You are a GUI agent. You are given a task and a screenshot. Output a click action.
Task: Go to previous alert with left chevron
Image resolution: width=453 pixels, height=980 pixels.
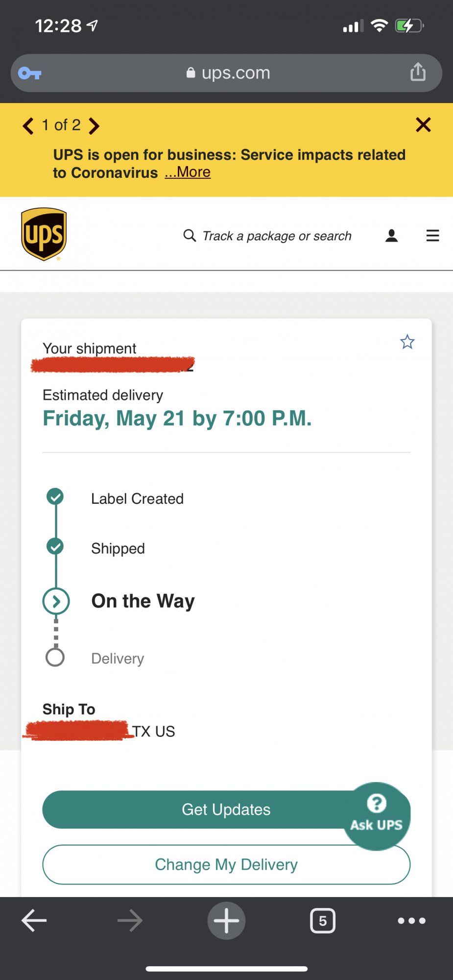coord(28,126)
